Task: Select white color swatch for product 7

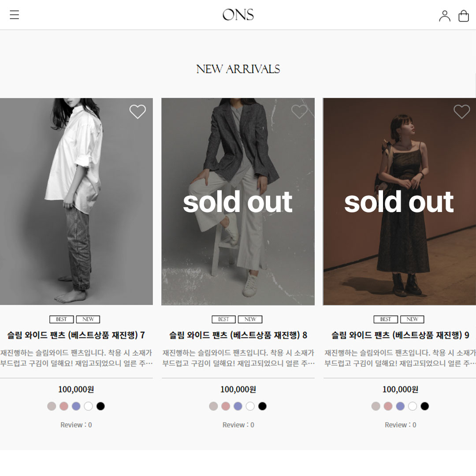Action: click(88, 406)
